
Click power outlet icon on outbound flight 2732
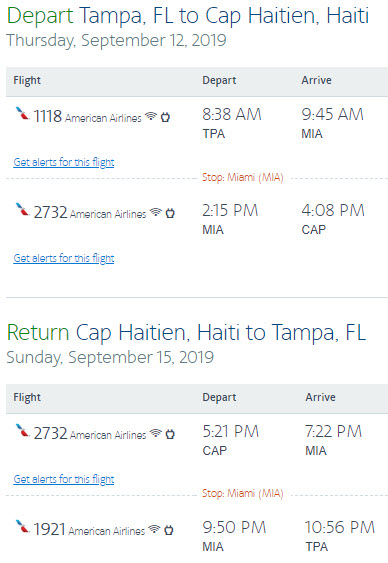pyautogui.click(x=170, y=213)
